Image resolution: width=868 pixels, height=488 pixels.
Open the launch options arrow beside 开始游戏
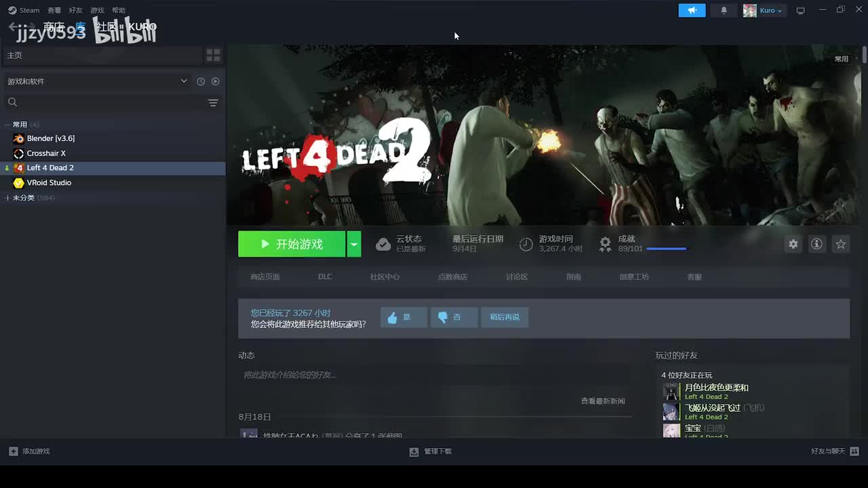click(x=354, y=244)
